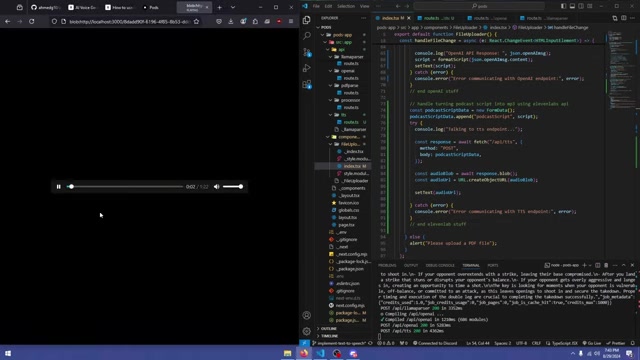Expand the OUTLINE section
Image resolution: width=640 pixels, height=360 pixels.
[x=328, y=329]
